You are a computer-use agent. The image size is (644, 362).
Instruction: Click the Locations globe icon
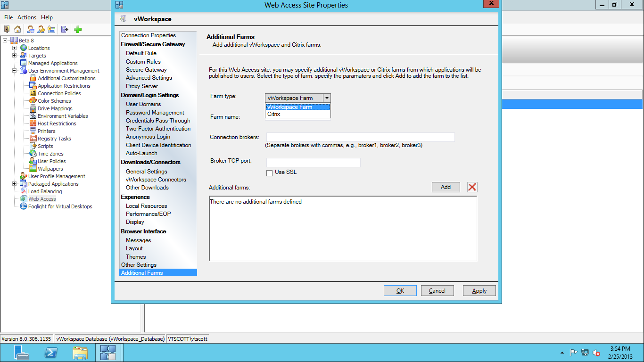coord(24,48)
